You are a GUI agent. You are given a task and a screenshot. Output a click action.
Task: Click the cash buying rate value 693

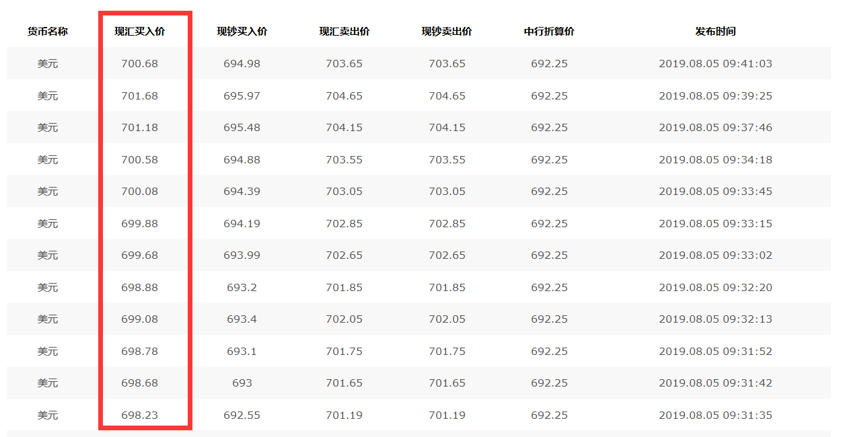(x=242, y=383)
